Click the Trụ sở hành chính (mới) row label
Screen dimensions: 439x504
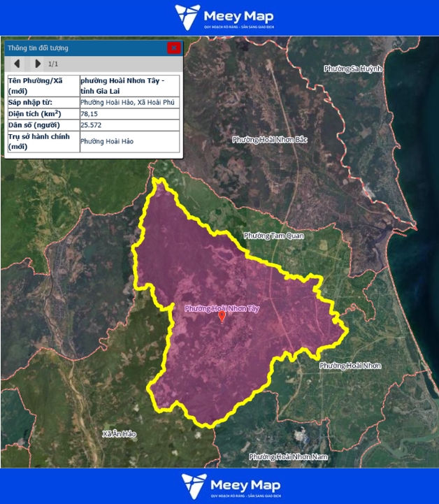(x=42, y=141)
